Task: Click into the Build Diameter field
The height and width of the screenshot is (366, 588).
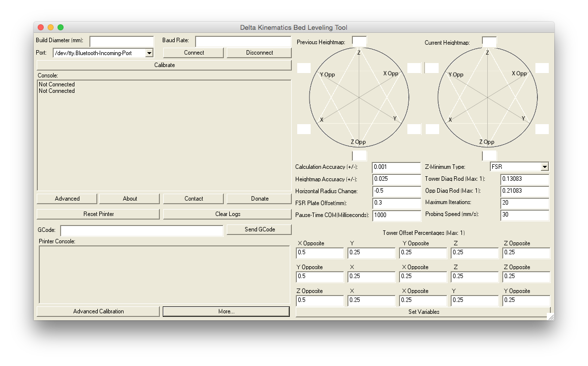Action: point(122,41)
